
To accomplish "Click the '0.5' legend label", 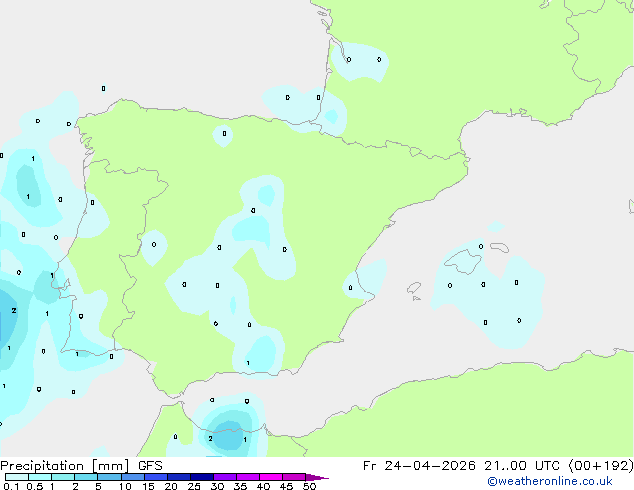I will 35,486.
